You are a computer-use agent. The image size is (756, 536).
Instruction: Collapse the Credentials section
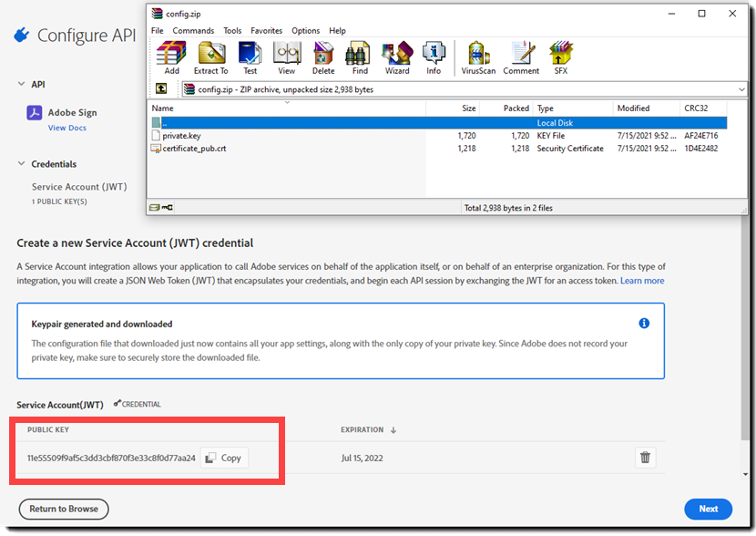pos(21,163)
